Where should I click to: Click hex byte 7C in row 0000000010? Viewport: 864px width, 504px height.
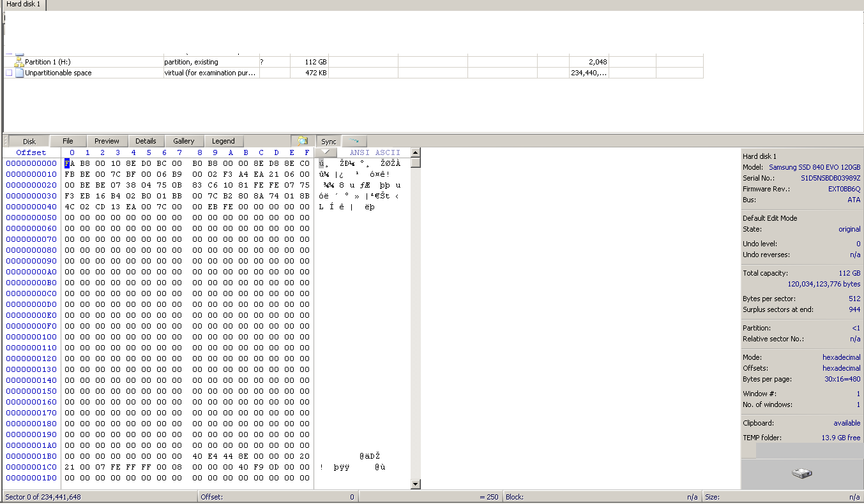click(x=116, y=174)
